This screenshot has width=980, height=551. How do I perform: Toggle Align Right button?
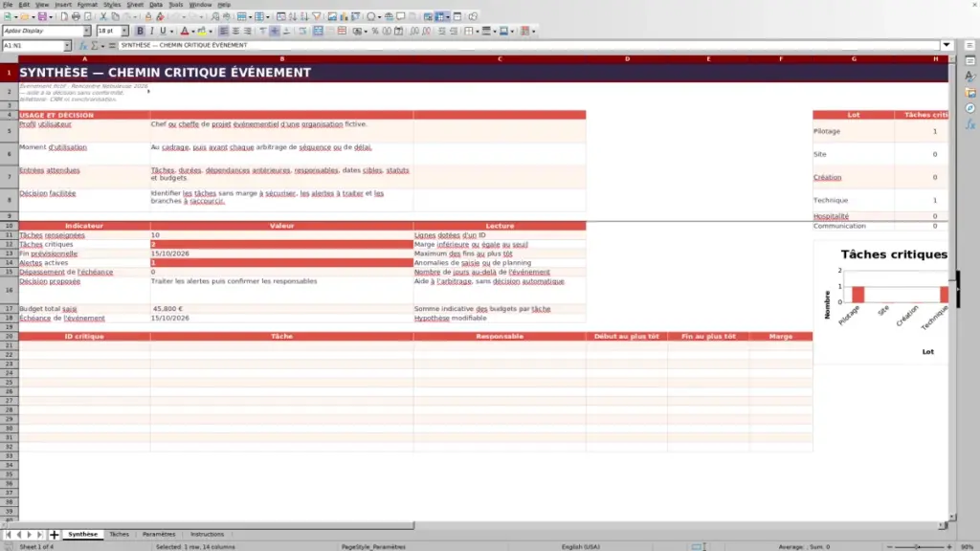coord(248,32)
